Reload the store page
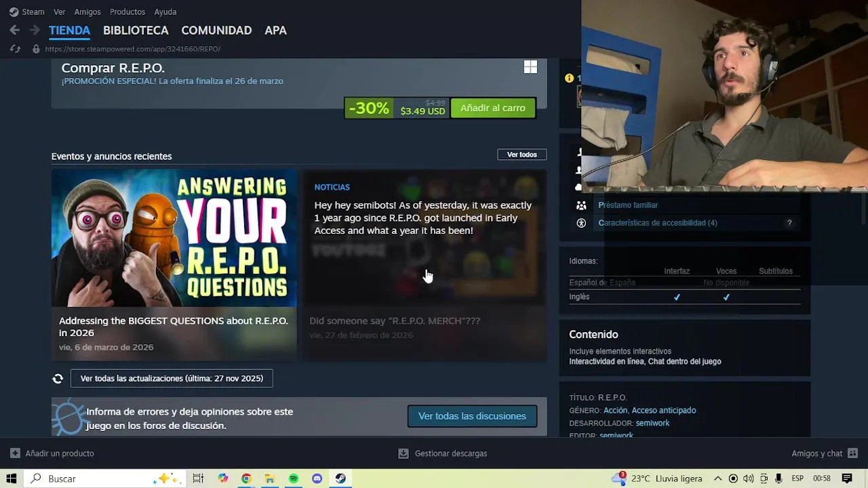The image size is (868, 488). [15, 49]
